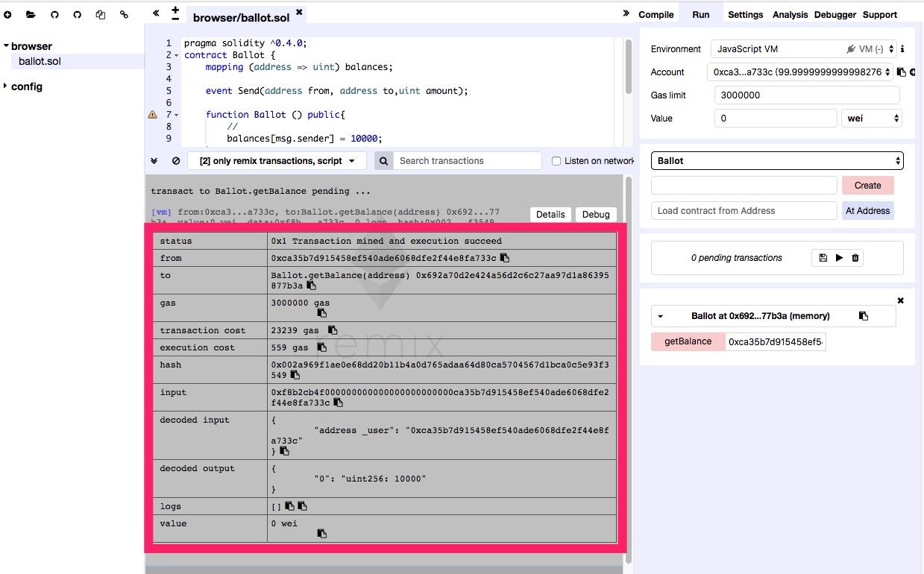This screenshot has height=574, width=924.
Task: Copy the selected account address
Action: point(901,72)
